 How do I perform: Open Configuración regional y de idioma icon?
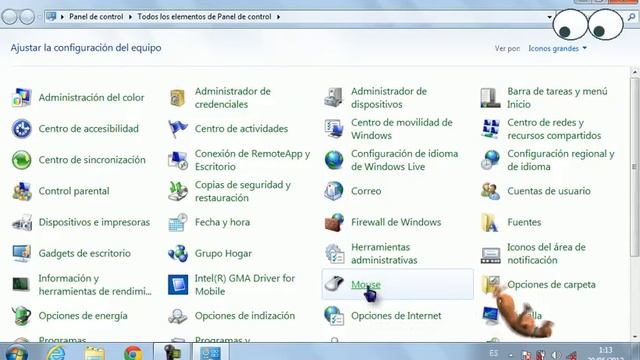[x=490, y=160]
